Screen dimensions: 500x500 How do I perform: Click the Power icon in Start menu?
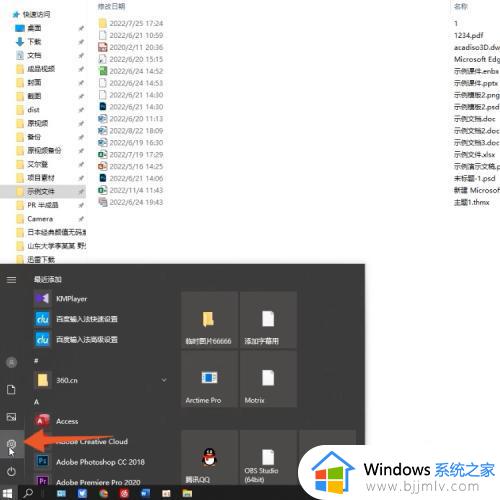11,471
